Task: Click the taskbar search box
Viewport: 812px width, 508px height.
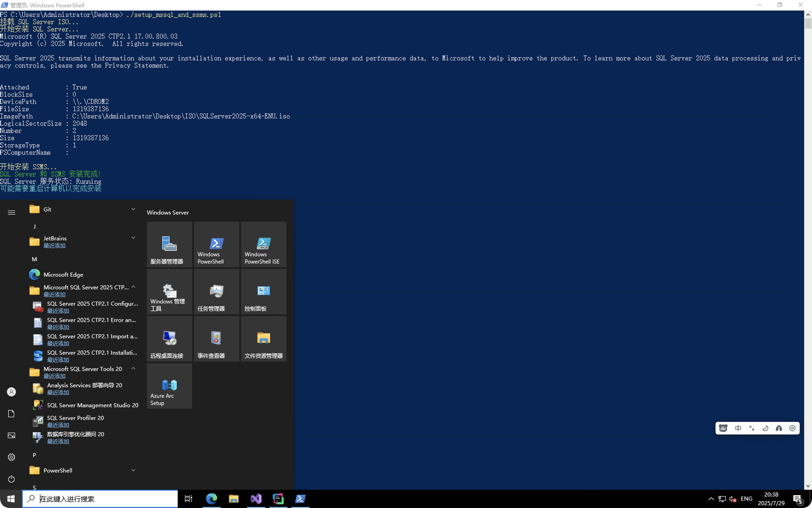Action: point(100,499)
